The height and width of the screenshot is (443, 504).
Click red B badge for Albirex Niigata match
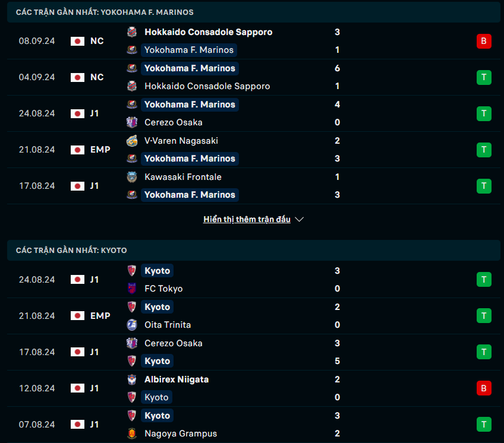[x=484, y=388]
